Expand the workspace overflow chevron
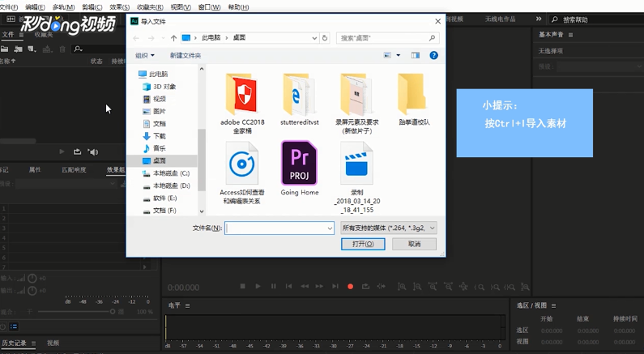Image resolution: width=644 pixels, height=354 pixels. click(539, 19)
